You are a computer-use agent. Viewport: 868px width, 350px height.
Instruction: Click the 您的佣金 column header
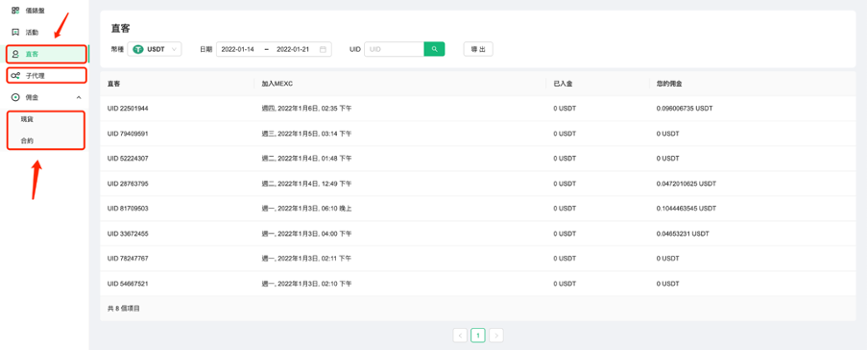668,84
